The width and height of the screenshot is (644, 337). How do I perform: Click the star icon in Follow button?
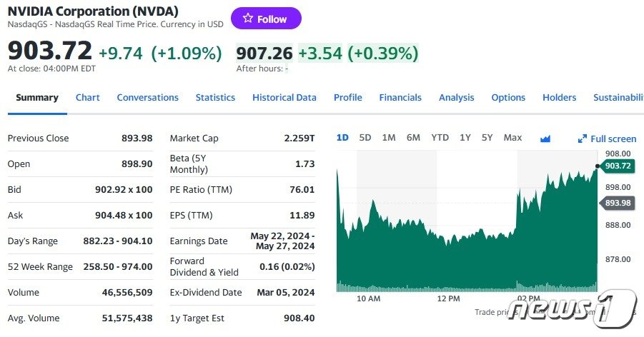tap(247, 19)
